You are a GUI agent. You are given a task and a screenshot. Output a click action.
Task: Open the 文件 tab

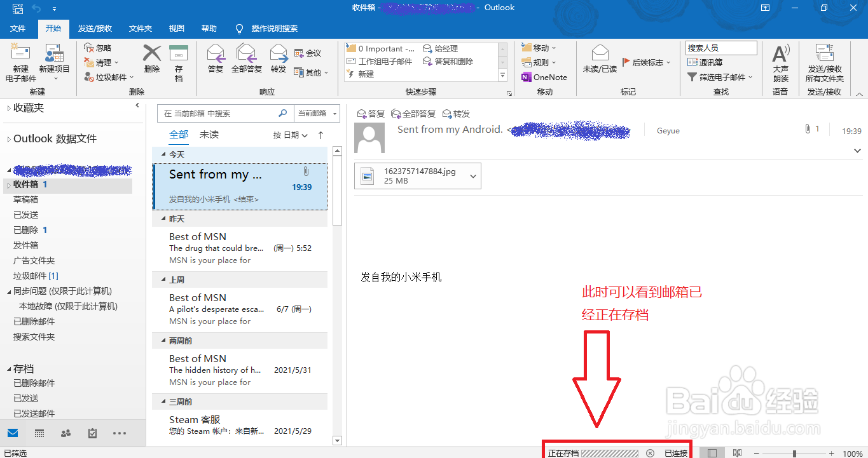click(x=18, y=29)
